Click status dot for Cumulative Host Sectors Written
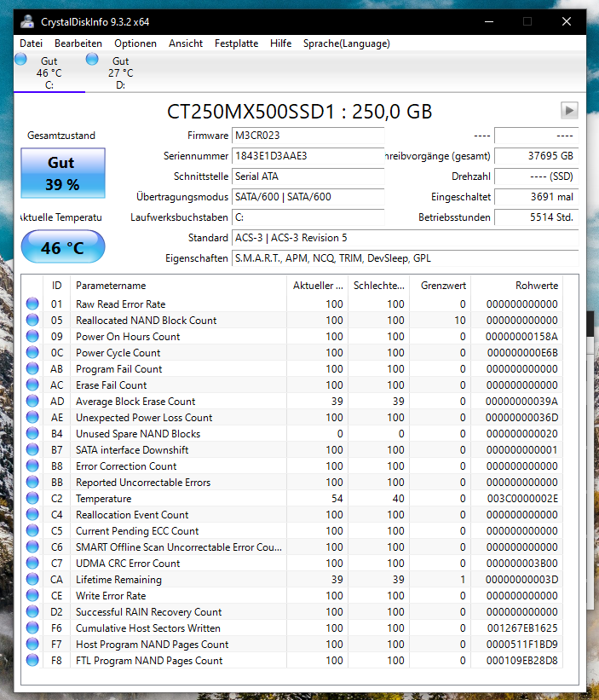 [32, 628]
